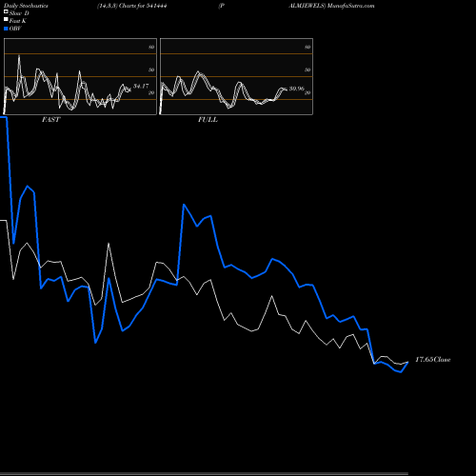Click the 34.17 value in the FAST chart
The image size is (476, 476).
point(141,86)
